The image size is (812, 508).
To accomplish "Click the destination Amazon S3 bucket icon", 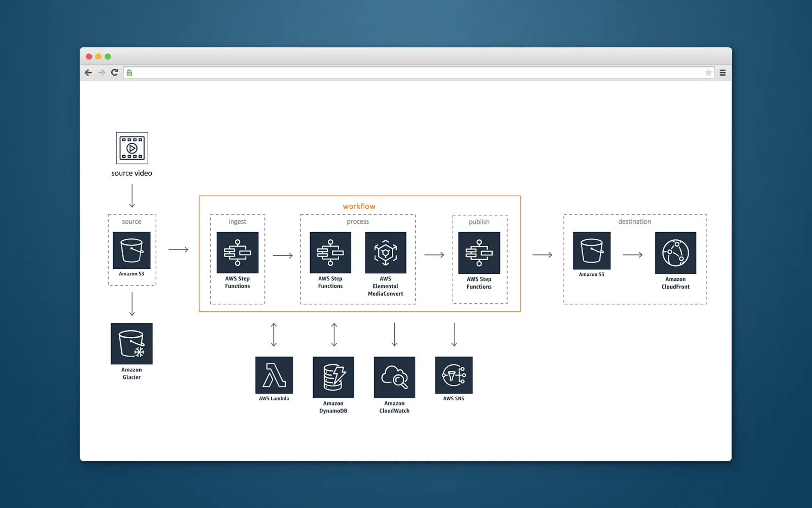I will pos(592,250).
